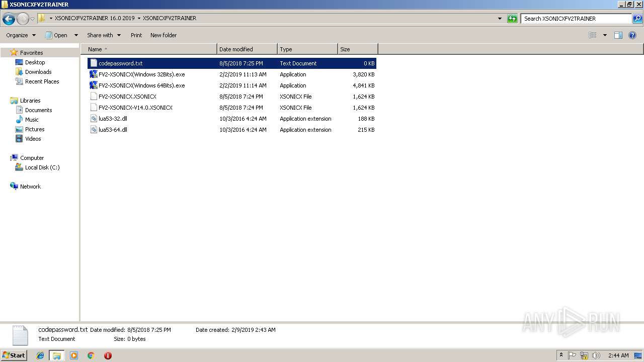
Task: Toggle the preview pane button
Action: [618, 35]
